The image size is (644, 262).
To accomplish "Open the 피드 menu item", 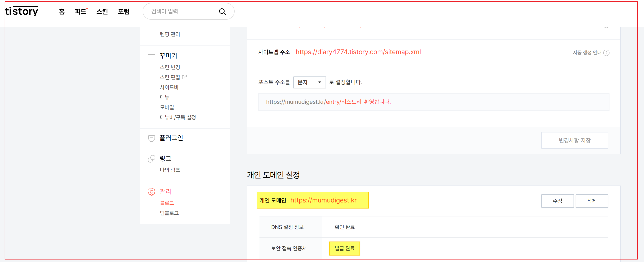I will (80, 11).
